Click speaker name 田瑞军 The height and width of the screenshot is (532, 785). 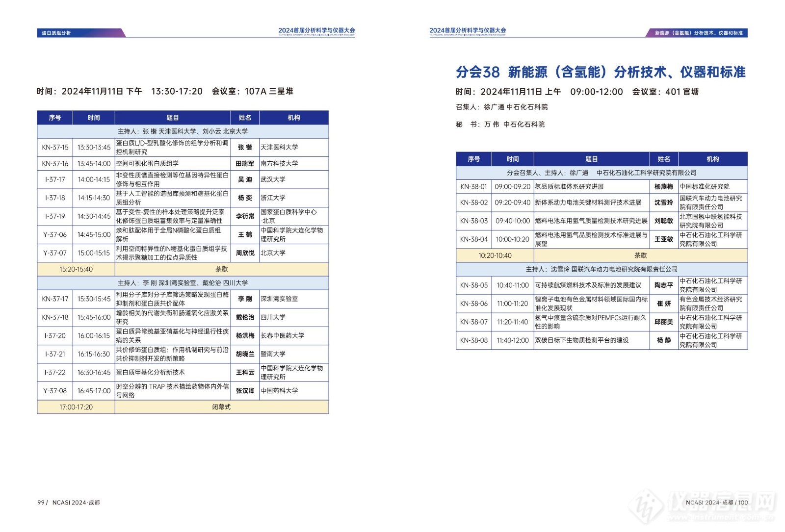click(x=245, y=163)
